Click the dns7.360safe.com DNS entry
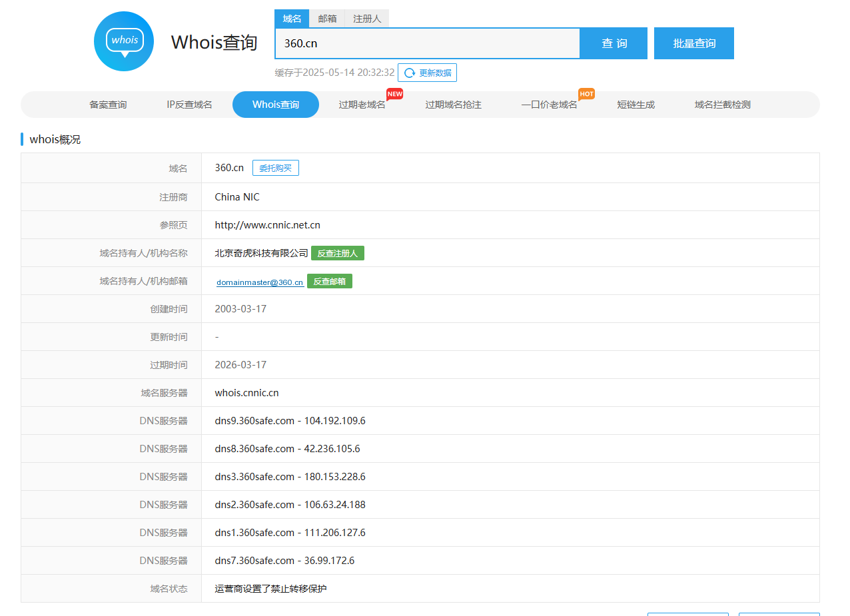This screenshot has width=850, height=616. coord(284,561)
